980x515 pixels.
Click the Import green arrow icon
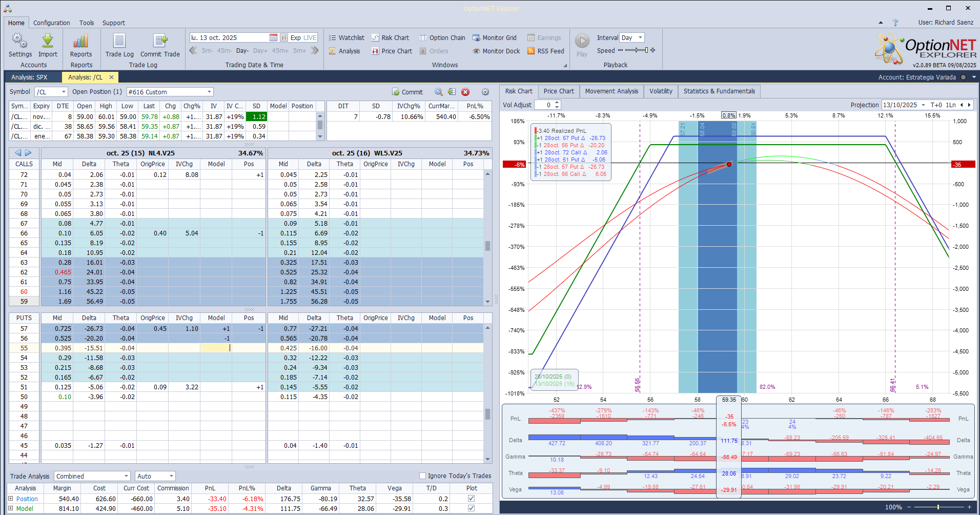click(x=48, y=41)
